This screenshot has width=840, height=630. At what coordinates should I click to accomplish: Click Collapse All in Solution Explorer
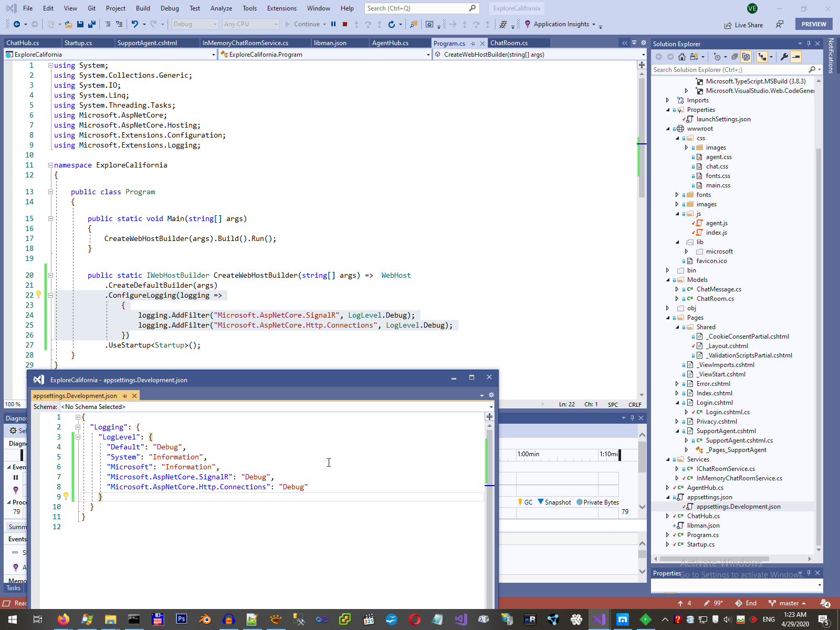[734, 57]
